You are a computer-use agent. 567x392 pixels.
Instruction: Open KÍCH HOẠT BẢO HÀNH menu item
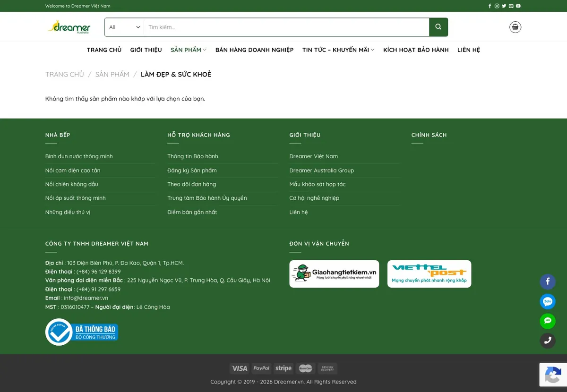[416, 50]
